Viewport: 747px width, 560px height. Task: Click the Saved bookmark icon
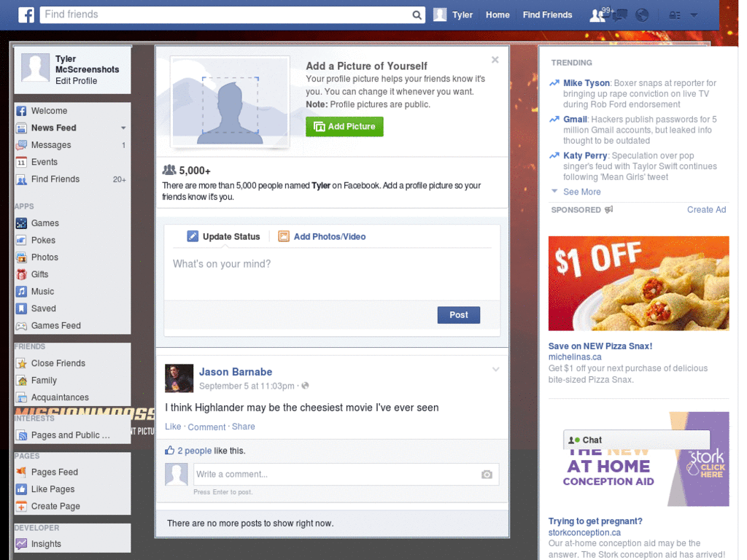[21, 308]
